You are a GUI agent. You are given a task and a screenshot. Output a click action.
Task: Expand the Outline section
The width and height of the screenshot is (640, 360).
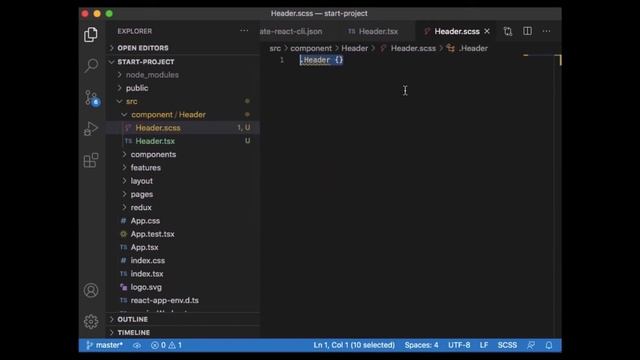tap(182, 319)
